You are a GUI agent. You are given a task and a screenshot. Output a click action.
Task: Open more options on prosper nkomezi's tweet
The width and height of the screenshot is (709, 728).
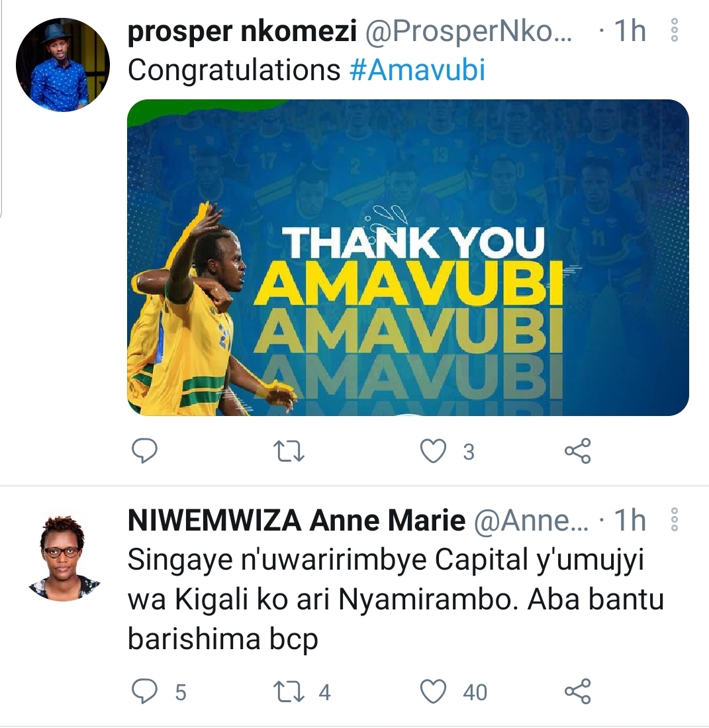675,30
